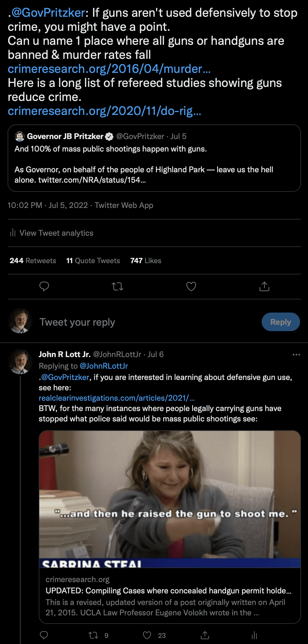Viewport: 308px width, 644px height.
Task: Click the analytics bar icon on reply
Action: pyautogui.click(x=254, y=635)
